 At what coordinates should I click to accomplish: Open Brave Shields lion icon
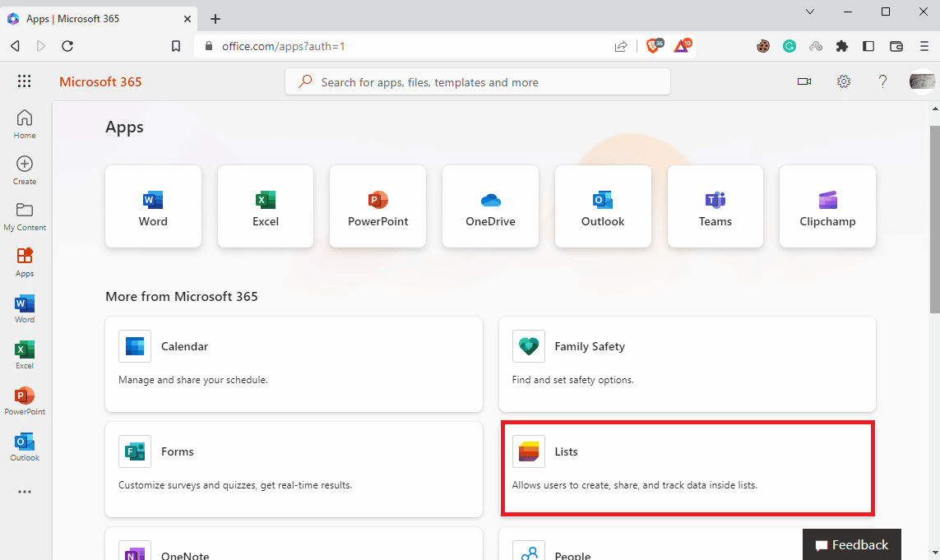pyautogui.click(x=654, y=45)
